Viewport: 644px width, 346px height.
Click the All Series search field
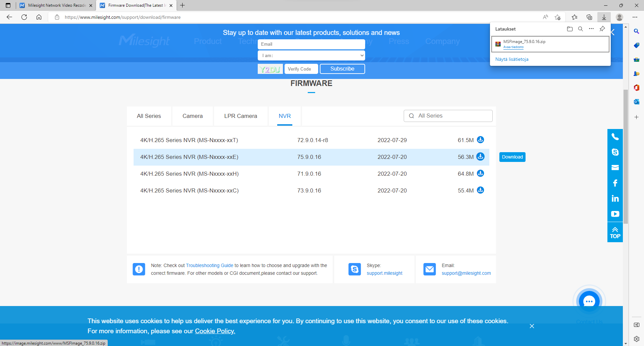(x=448, y=116)
